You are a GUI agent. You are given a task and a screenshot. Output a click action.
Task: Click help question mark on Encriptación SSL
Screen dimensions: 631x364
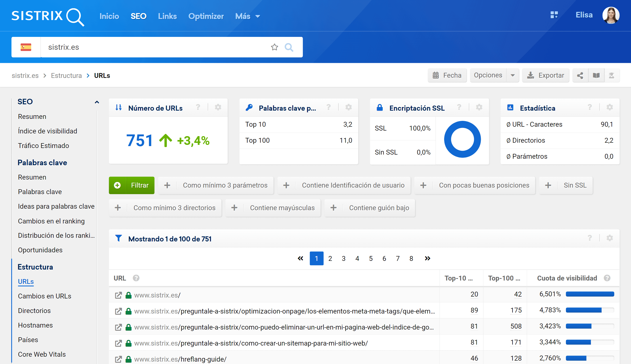click(x=459, y=108)
